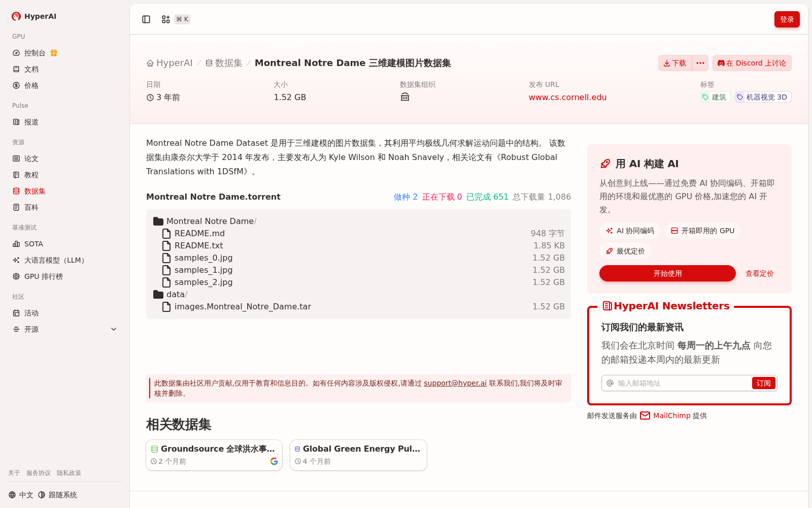Click the 开箱即用的 GPU chip
The image size is (812, 508).
pyautogui.click(x=702, y=231)
